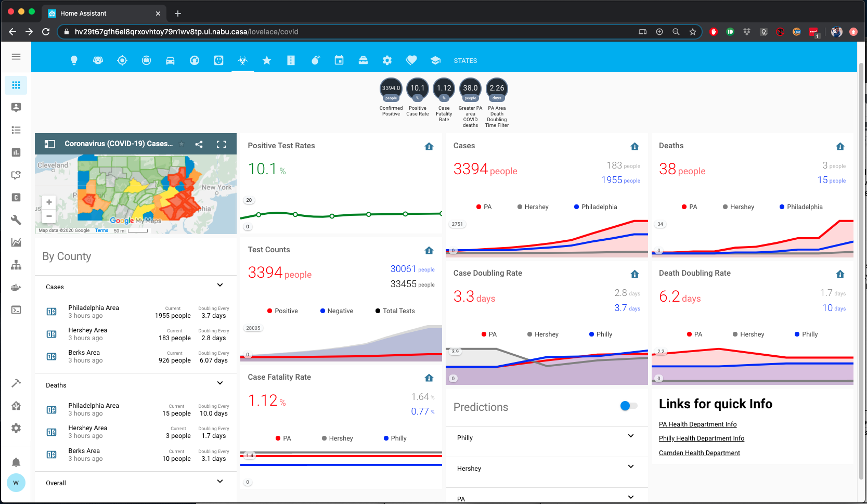The height and width of the screenshot is (504, 867).
Task: Toggle Negative series in Test Counts legend
Action: [337, 311]
